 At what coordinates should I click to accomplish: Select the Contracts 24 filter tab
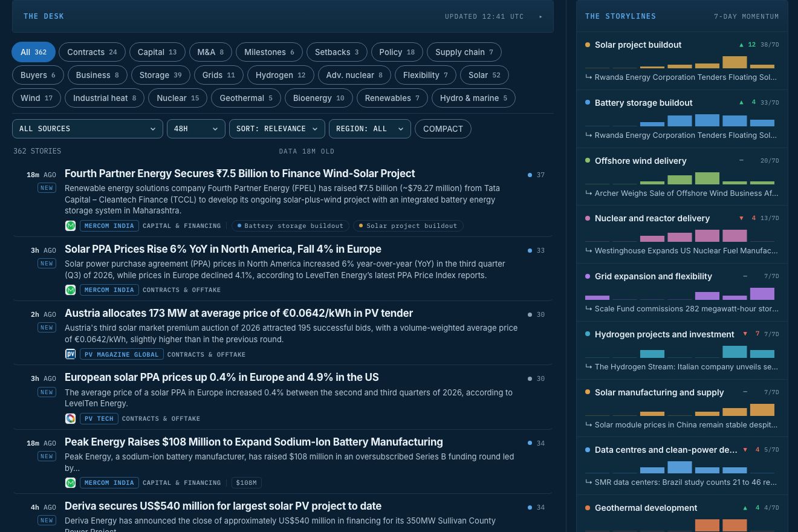click(x=92, y=52)
